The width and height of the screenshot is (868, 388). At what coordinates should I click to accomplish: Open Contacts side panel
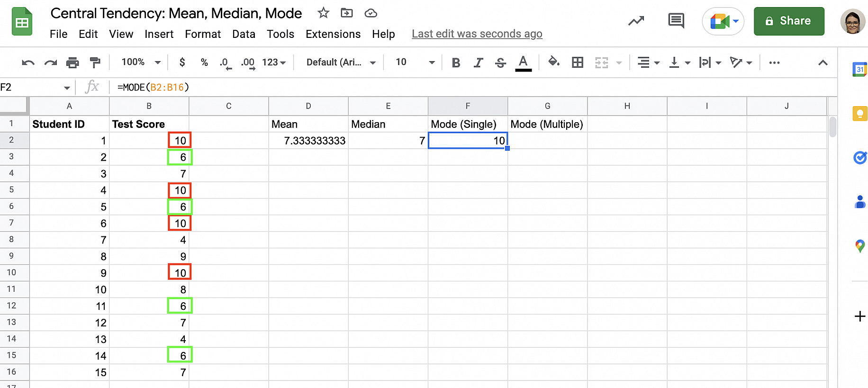click(x=860, y=202)
